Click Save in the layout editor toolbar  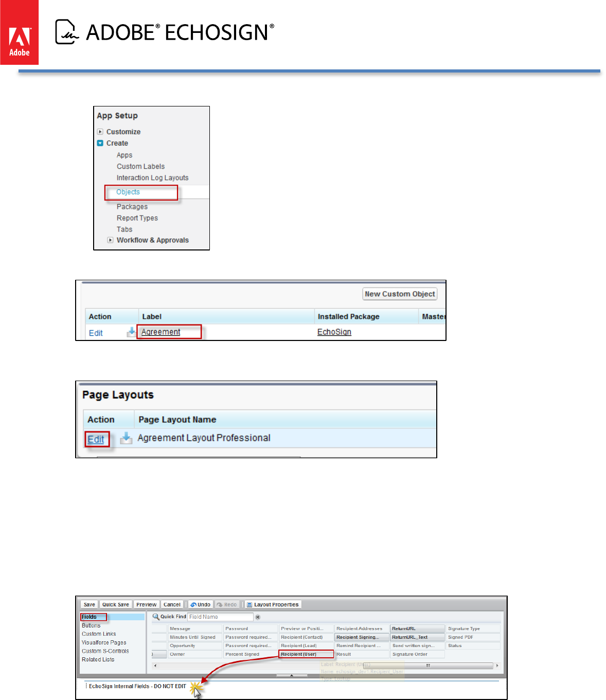click(x=90, y=604)
